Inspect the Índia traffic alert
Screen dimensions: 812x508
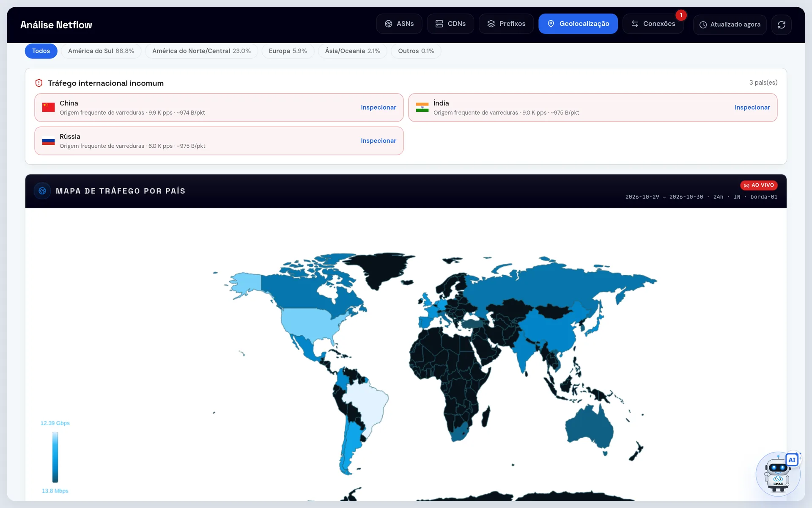pos(752,108)
